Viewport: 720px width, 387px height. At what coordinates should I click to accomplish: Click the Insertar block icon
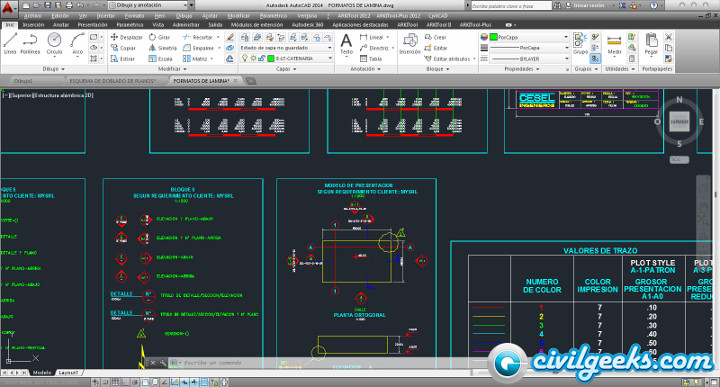tap(410, 45)
